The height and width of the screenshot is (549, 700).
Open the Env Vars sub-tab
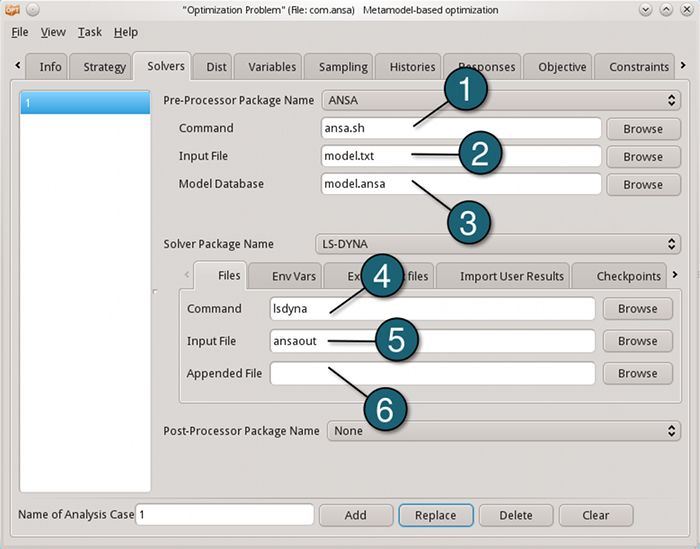(x=286, y=276)
